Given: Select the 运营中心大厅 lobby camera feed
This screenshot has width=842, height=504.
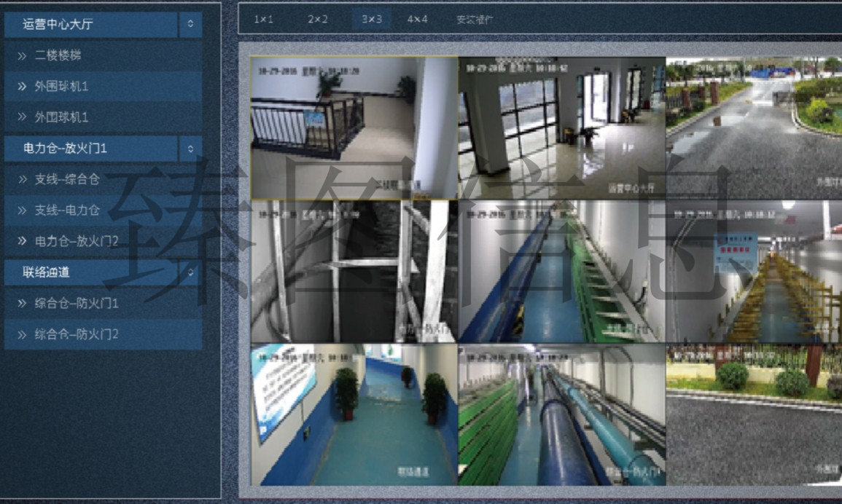Looking at the screenshot, I should [561, 127].
